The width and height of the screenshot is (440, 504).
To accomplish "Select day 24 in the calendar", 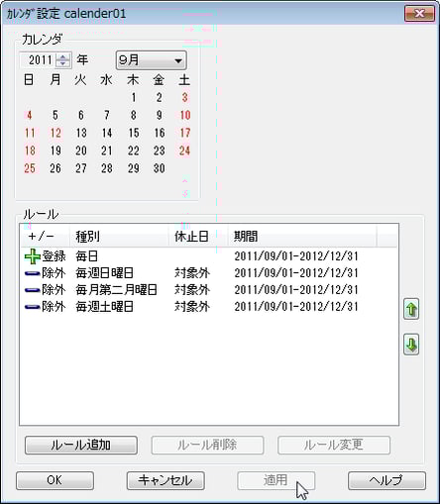I will pyautogui.click(x=185, y=151).
